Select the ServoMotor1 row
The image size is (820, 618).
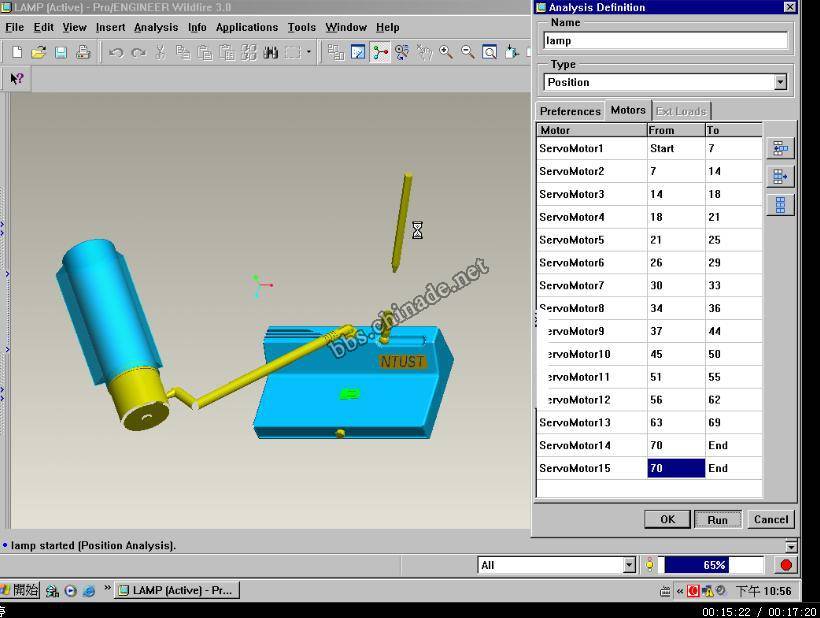tap(650, 148)
